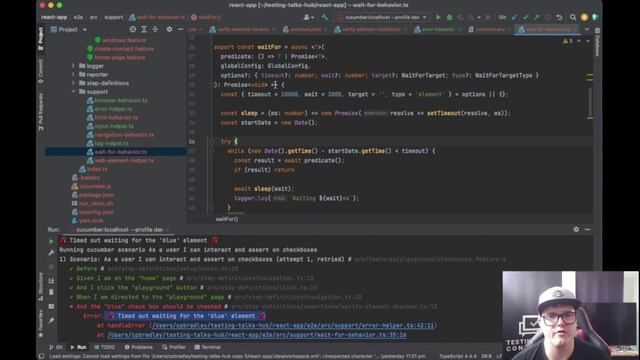Screen dimensions: 640x360
Task: Click react-app breadcrumb in navigation bar
Action: coord(54,17)
